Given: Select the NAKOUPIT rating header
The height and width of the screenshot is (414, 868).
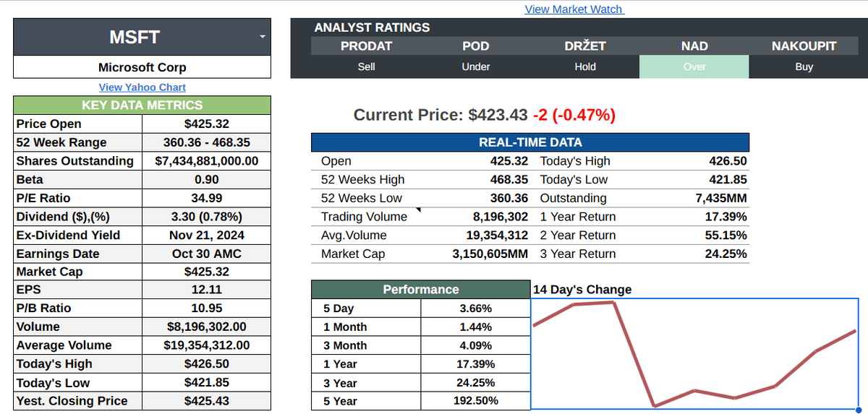Looking at the screenshot, I should click(804, 46).
